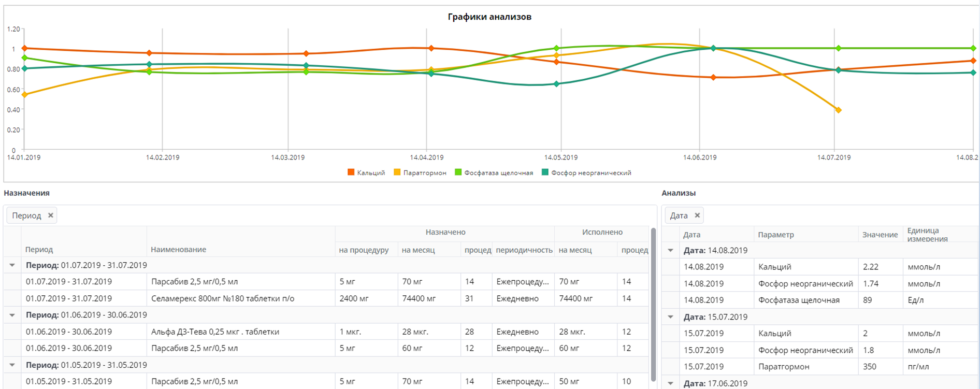Select the Альфа Д3-Тева 0,25 мкг row
980x389 pixels.
click(215, 332)
